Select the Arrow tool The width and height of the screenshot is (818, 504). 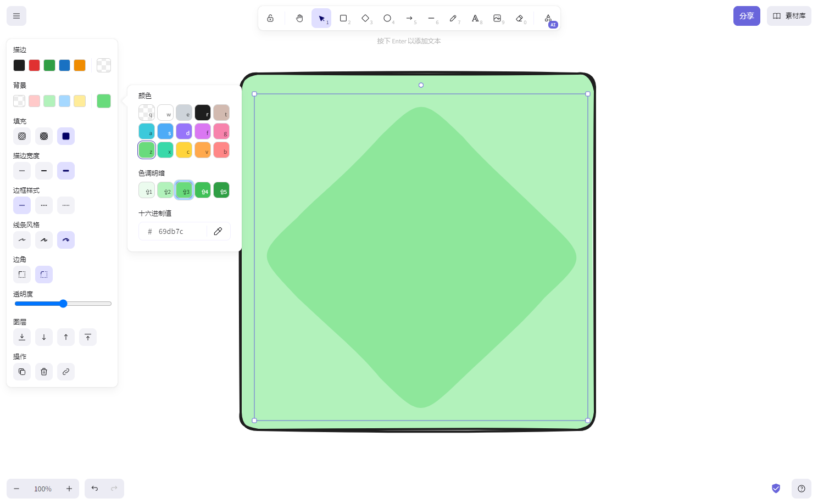tap(409, 18)
